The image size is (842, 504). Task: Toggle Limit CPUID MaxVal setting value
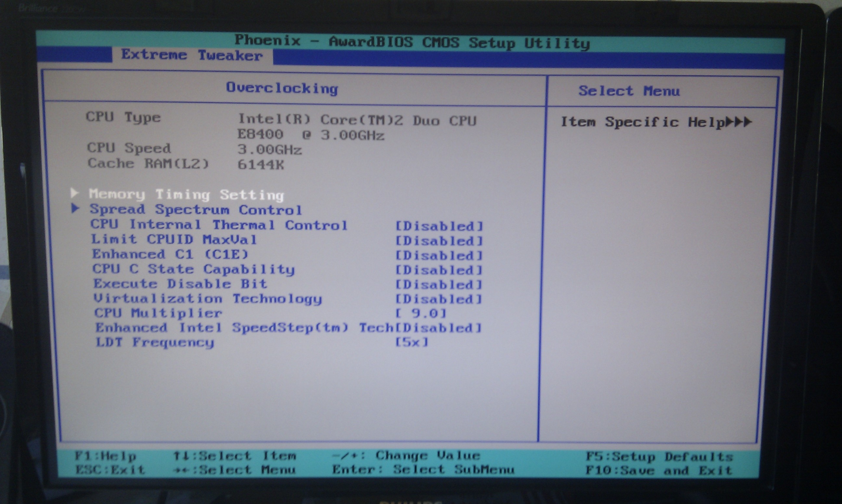tap(439, 241)
